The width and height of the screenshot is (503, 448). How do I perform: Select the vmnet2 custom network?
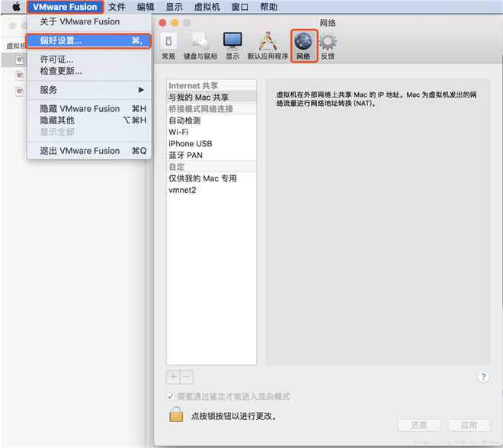tap(211, 190)
